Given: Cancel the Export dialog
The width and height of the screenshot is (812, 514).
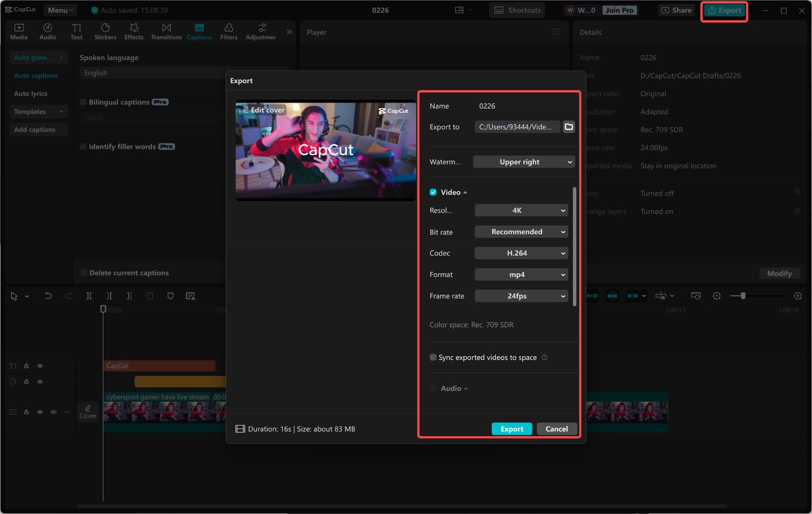Looking at the screenshot, I should pyautogui.click(x=556, y=429).
